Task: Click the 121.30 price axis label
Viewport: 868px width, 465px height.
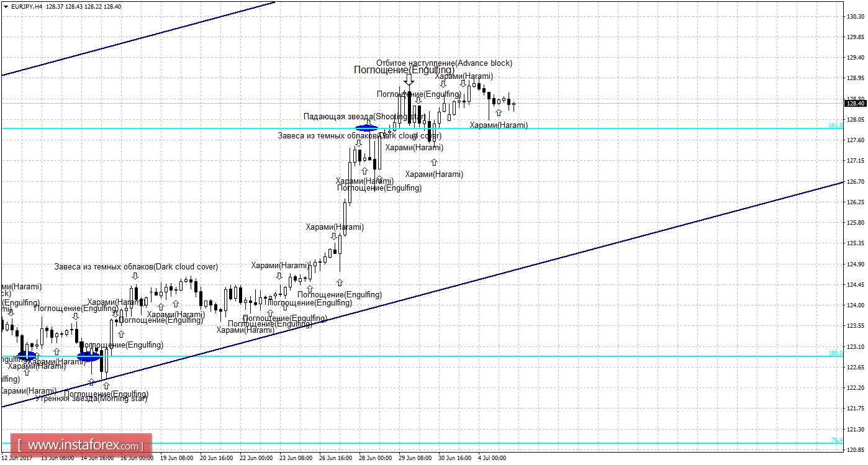Action: 856,430
